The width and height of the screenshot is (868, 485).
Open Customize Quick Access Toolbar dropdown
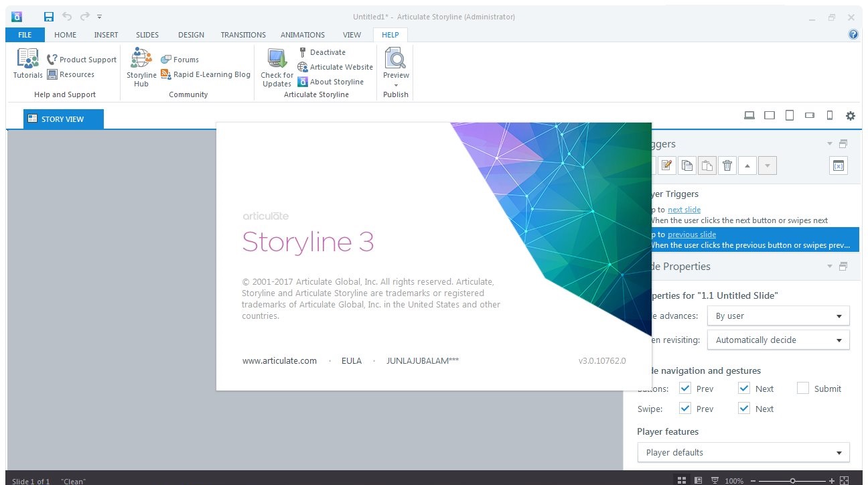(100, 17)
